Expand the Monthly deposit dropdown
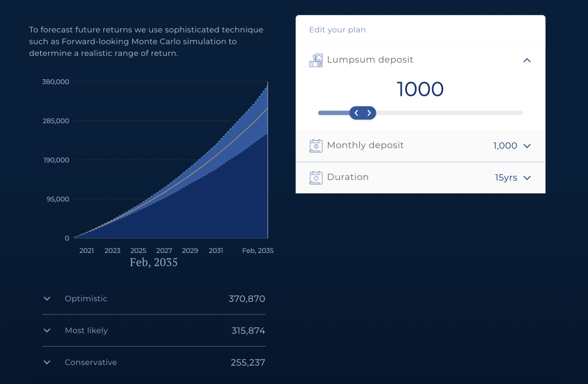The width and height of the screenshot is (588, 384). point(526,146)
